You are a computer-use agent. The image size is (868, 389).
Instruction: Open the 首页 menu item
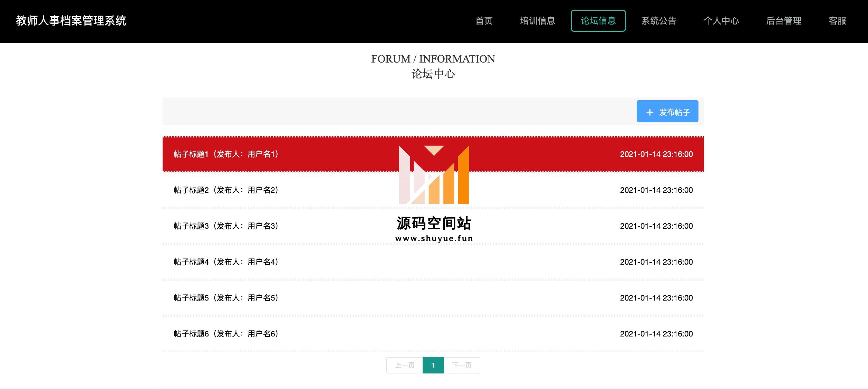click(x=484, y=21)
